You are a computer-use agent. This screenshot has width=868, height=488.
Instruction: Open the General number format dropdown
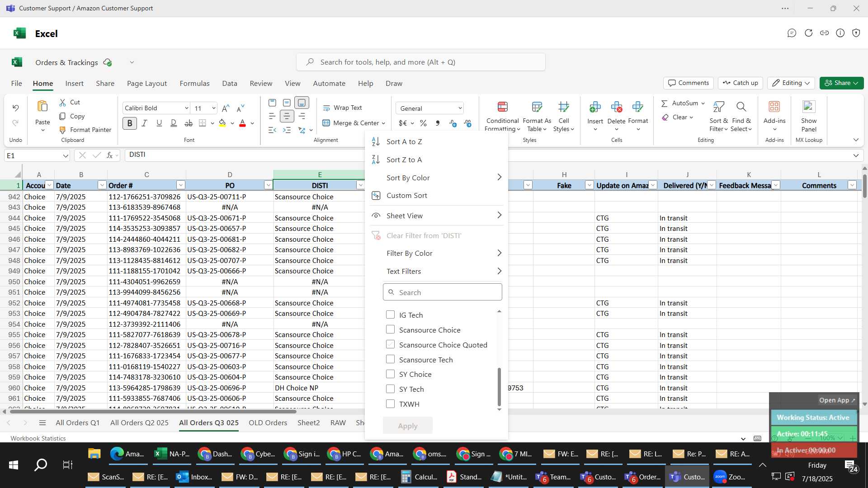tap(460, 108)
